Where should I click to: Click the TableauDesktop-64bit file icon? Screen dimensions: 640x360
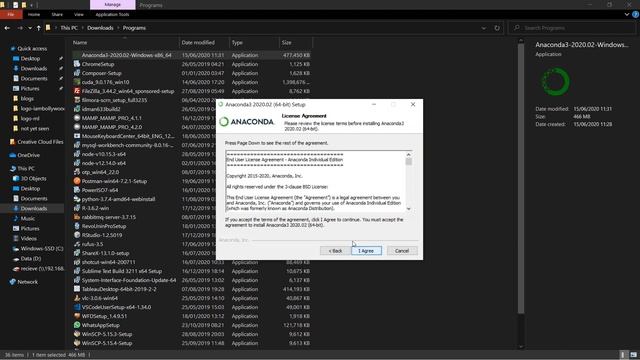click(x=77, y=289)
